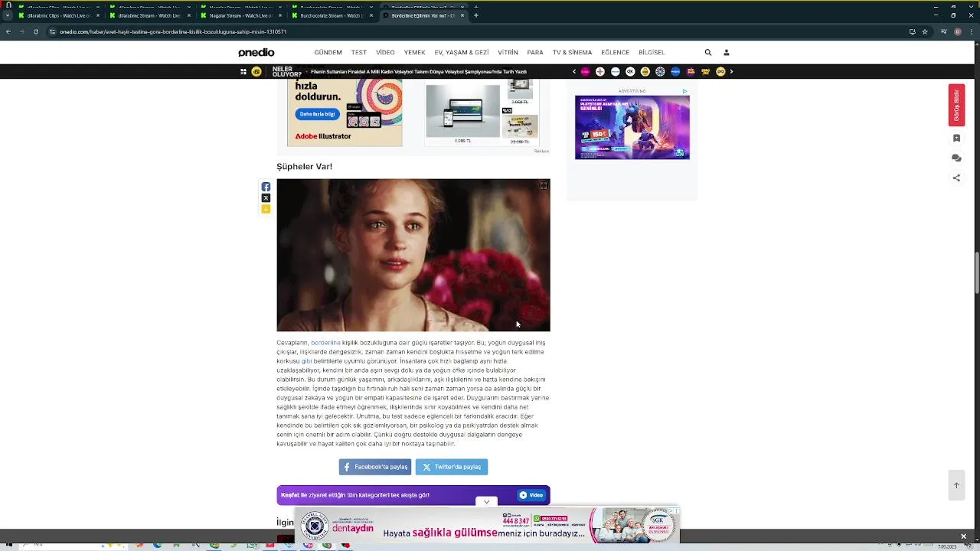
Task: Switch to Nagalar Stream browser tab
Action: point(240,15)
